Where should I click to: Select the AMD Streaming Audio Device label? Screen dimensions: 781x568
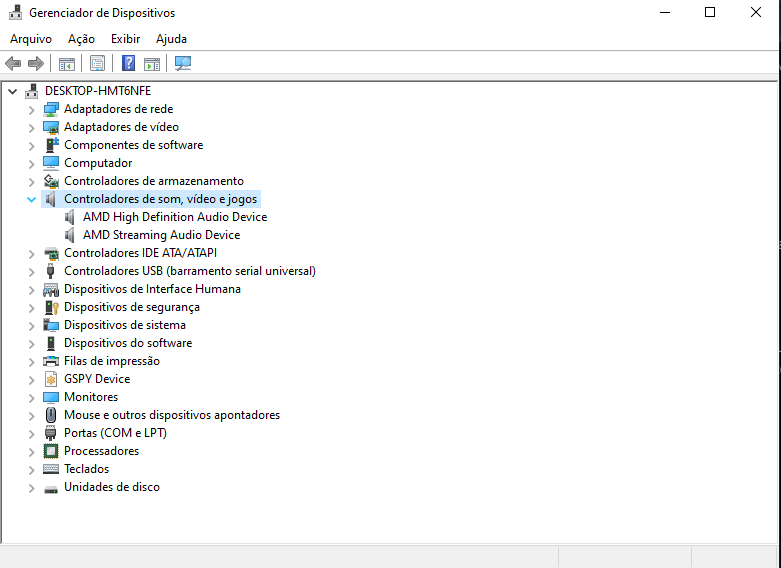pos(161,235)
